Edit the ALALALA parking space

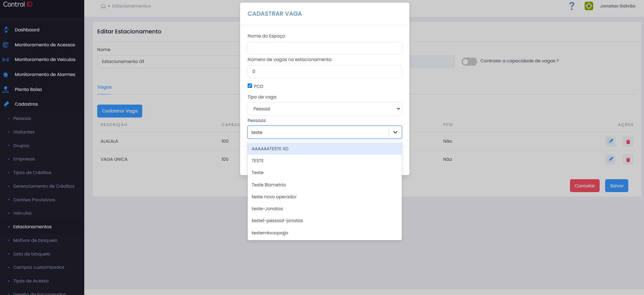click(611, 141)
